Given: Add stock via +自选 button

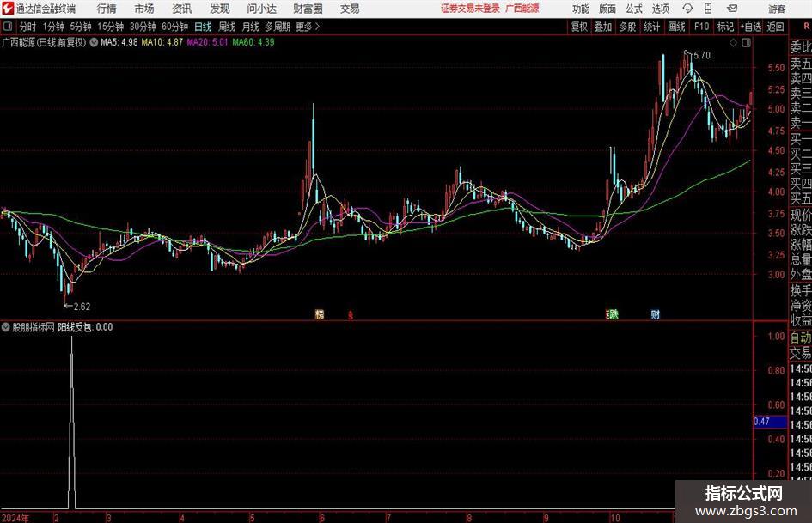Looking at the screenshot, I should pos(750,27).
